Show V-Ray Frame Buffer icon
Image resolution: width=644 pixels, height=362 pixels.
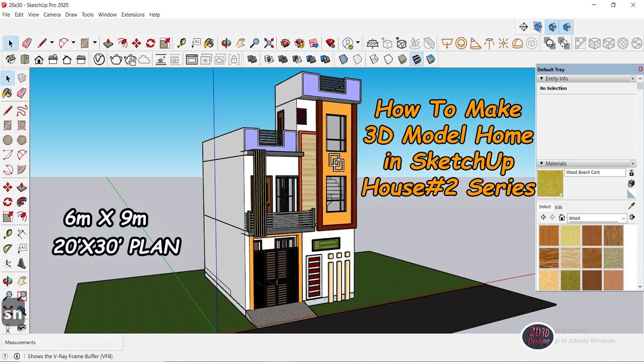192,60
